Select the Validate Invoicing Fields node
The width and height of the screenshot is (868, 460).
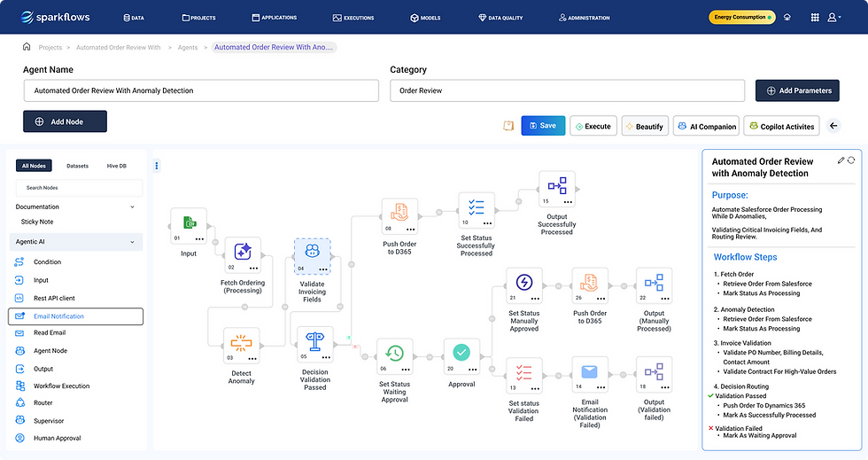[x=312, y=257]
